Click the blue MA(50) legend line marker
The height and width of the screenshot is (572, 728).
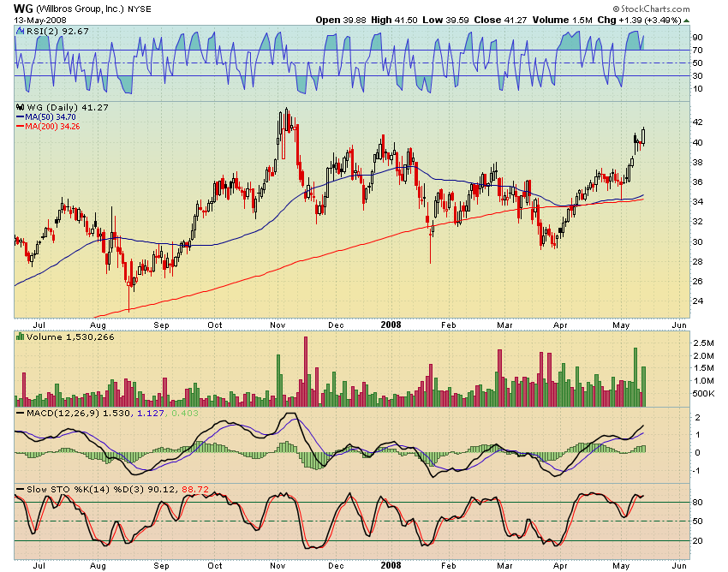pyautogui.click(x=21, y=117)
